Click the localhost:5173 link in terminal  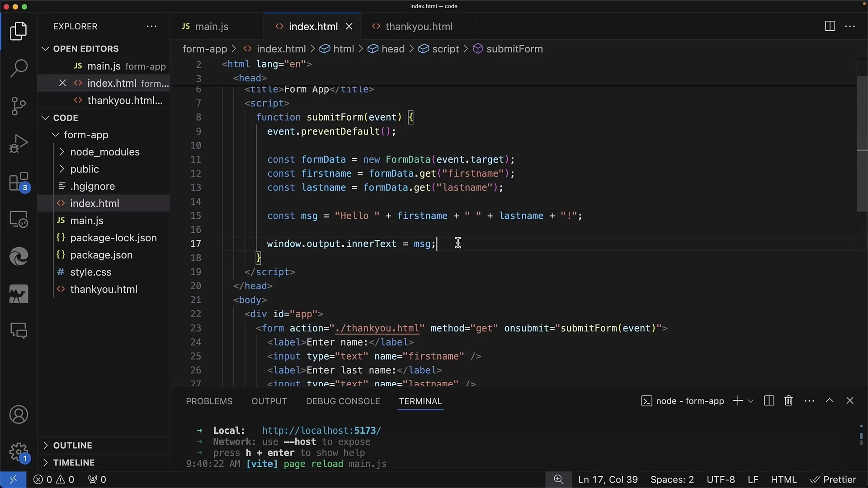[x=321, y=430]
